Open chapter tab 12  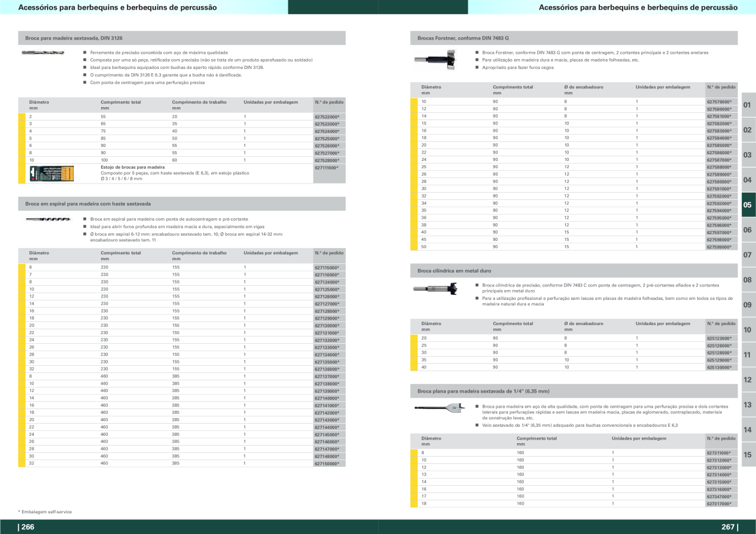747,380
